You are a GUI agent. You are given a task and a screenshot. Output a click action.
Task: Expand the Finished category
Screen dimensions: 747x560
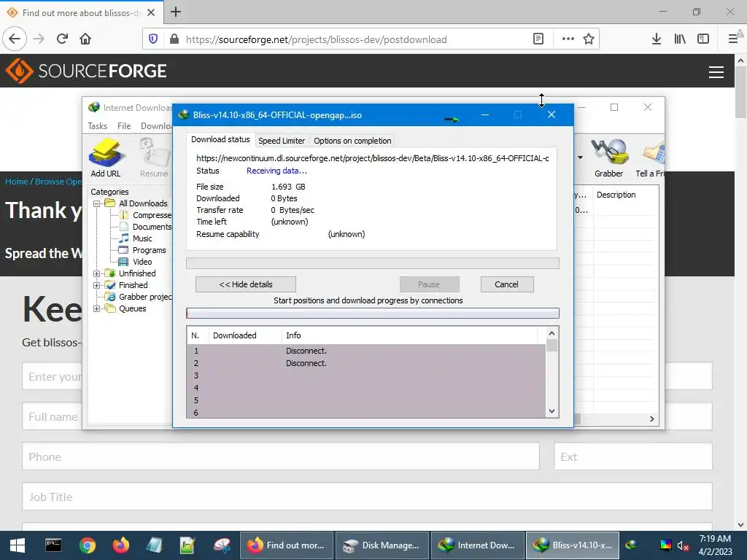[x=96, y=285]
